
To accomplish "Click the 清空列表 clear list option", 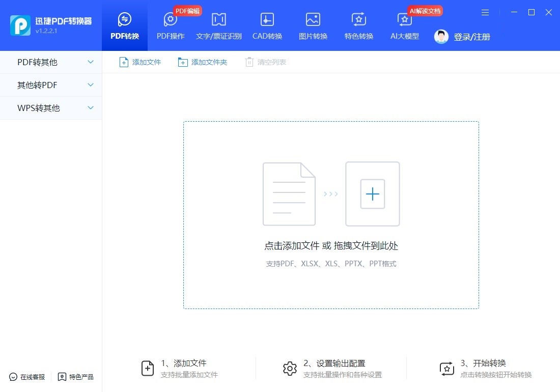I will (x=265, y=62).
